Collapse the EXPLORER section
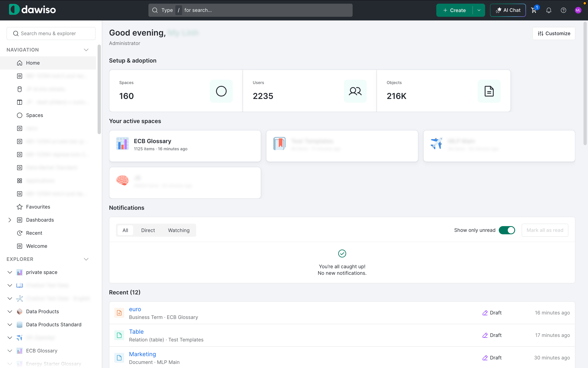This screenshot has height=368, width=588. coord(86,259)
